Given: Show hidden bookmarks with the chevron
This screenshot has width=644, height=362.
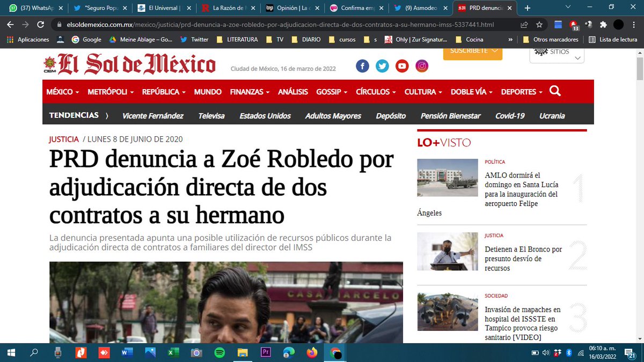Looking at the screenshot, I should [510, 39].
